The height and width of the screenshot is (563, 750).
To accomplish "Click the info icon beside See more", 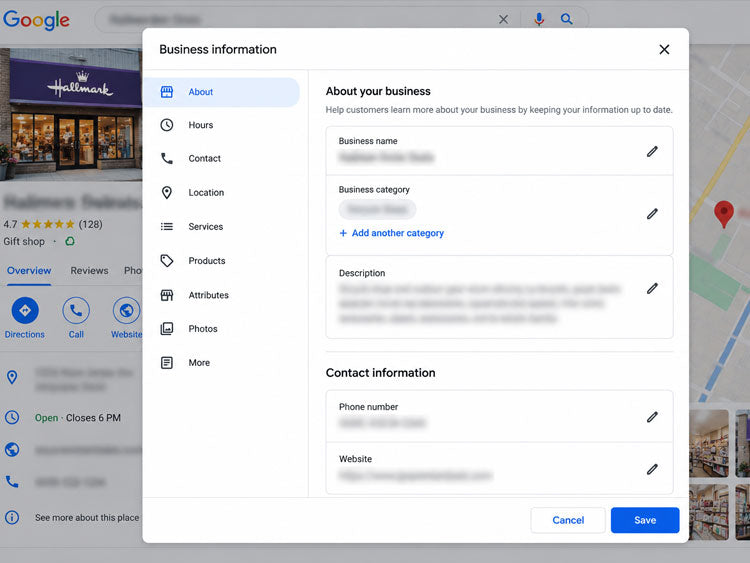I will pyautogui.click(x=12, y=518).
